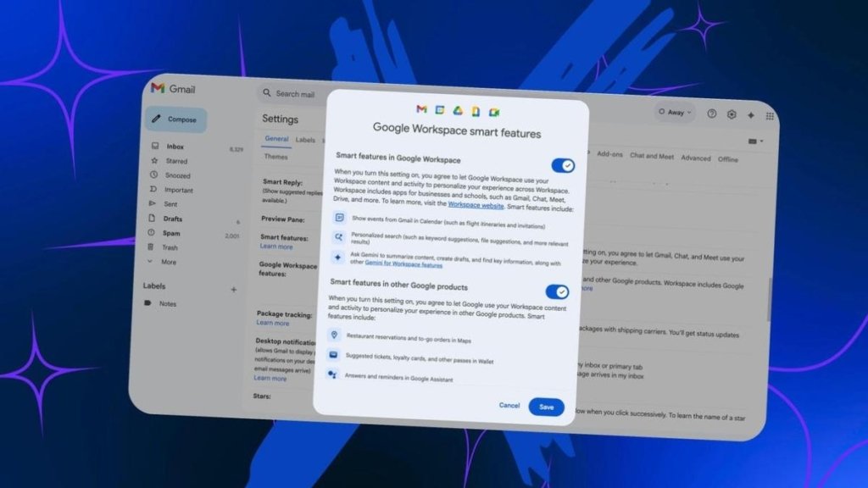
Task: Click the Compose pencil button
Action: click(176, 119)
